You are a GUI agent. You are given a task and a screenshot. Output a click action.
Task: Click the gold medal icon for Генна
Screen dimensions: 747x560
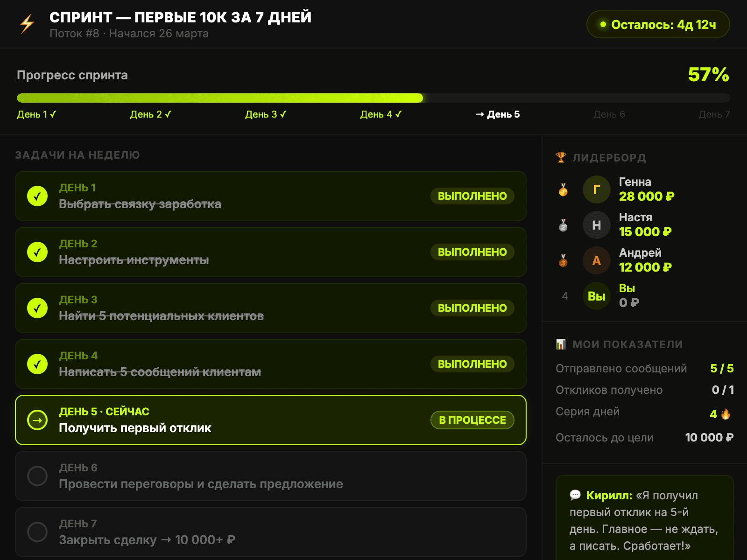click(x=563, y=189)
